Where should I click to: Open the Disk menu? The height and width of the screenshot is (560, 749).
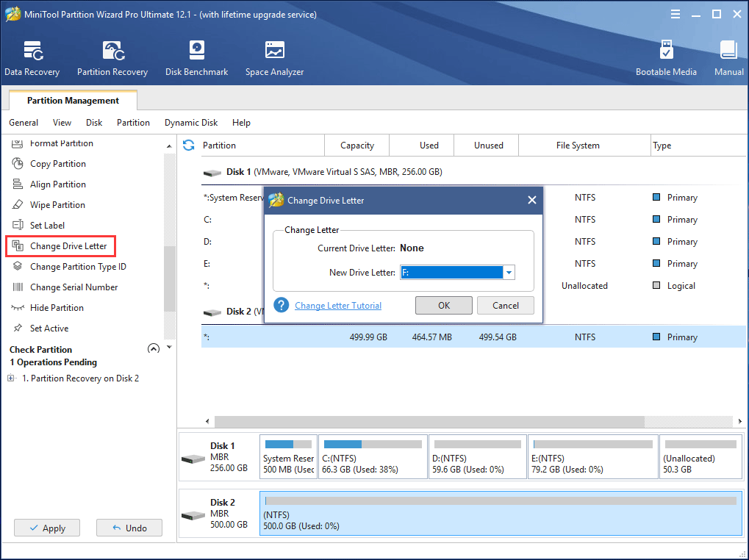tap(94, 123)
